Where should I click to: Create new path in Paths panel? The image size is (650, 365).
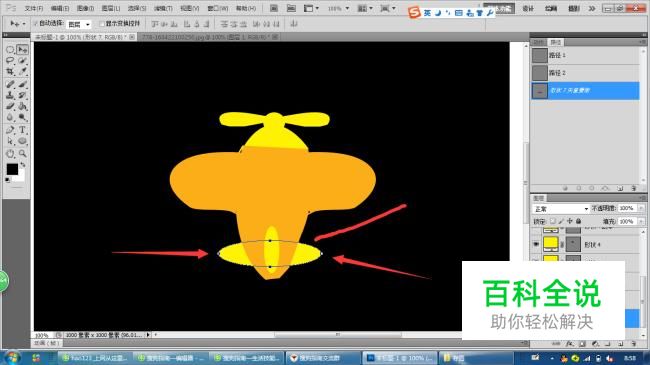620,188
